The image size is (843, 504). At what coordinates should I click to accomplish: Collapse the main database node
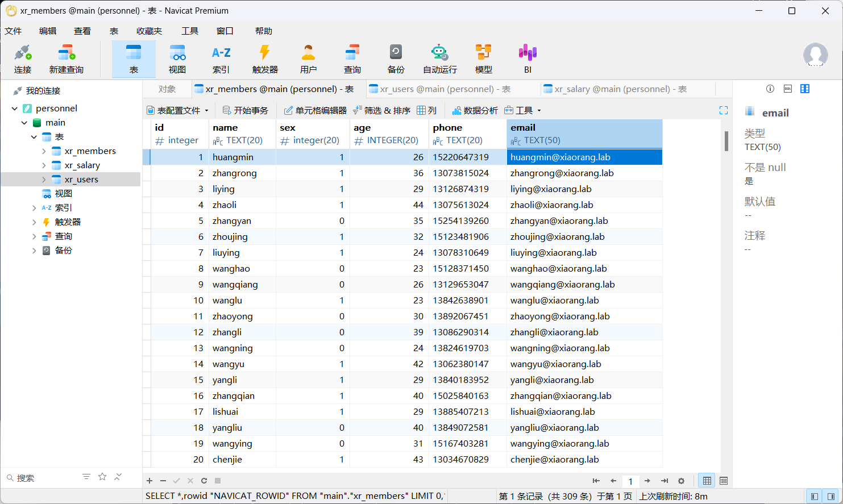24,123
